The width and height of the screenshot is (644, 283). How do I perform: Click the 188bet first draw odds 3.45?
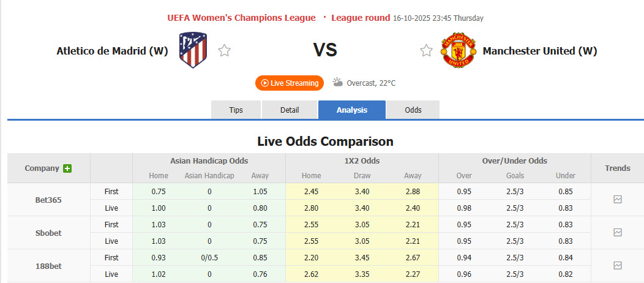pyautogui.click(x=362, y=258)
